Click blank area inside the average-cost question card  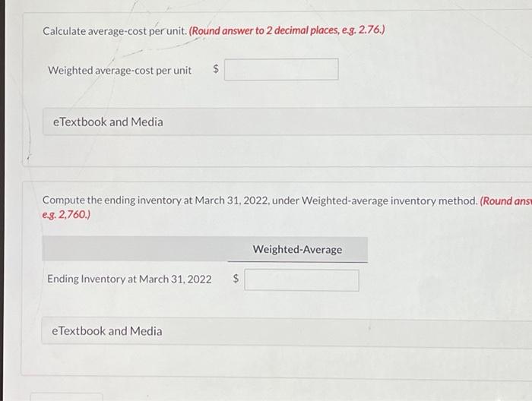tap(424, 71)
